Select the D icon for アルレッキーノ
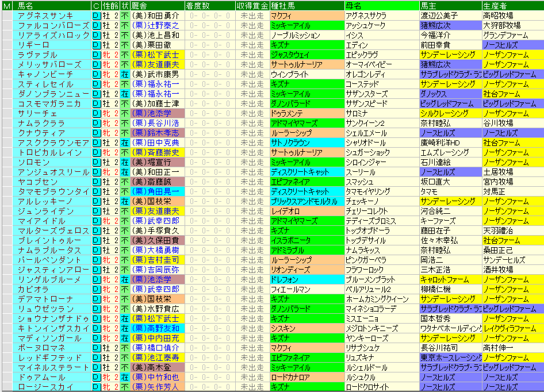Screen dimensions: 544x392 pyautogui.click(x=97, y=201)
